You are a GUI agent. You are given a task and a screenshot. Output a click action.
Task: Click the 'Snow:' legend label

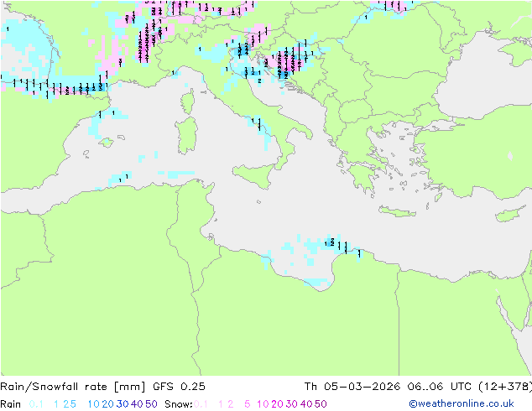(x=179, y=404)
